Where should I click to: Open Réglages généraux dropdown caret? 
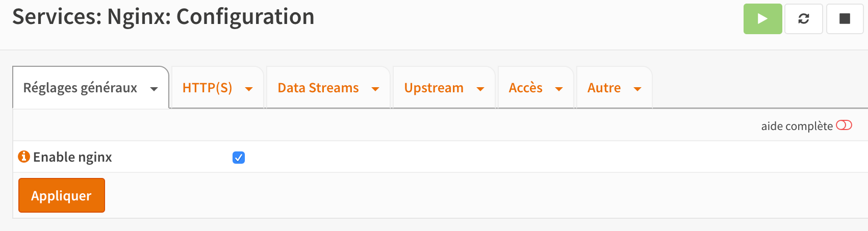(154, 89)
